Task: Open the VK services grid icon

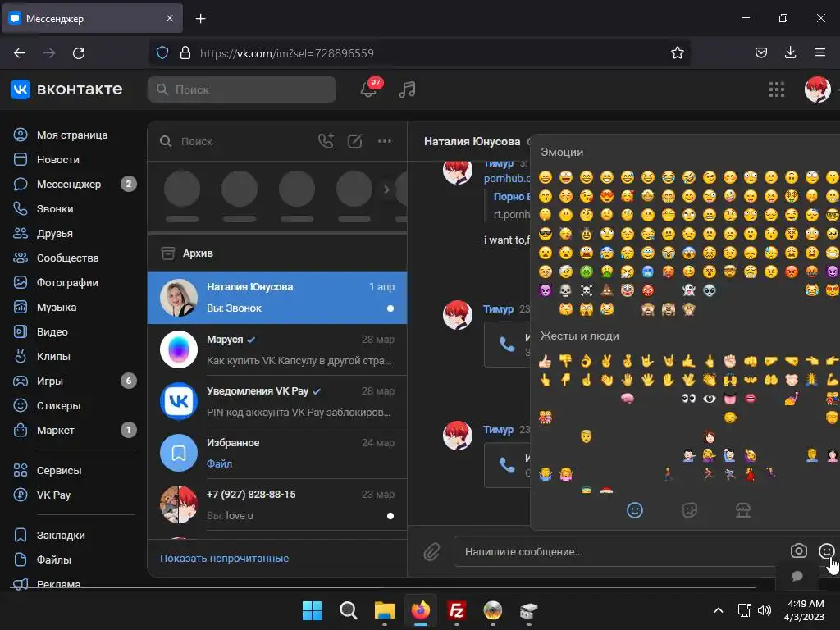Action: point(776,89)
